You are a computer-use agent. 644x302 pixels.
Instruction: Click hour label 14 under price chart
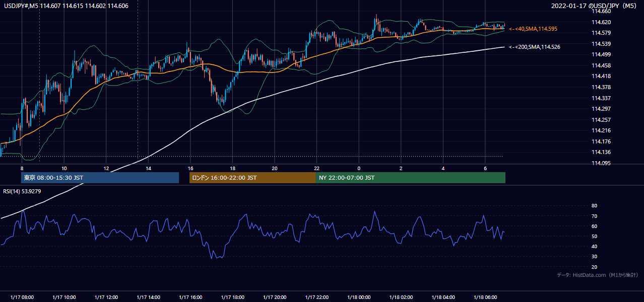[148, 168]
